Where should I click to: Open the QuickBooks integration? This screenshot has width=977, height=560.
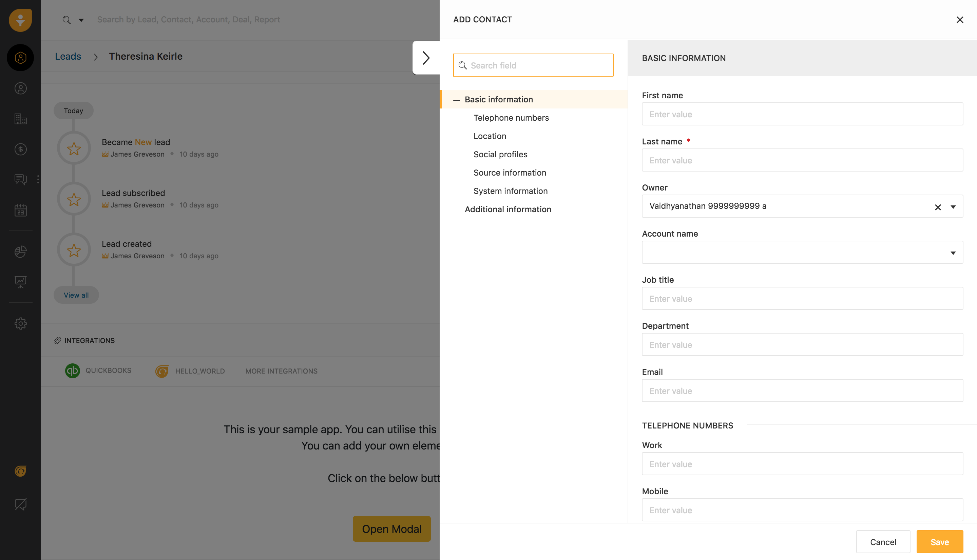(x=98, y=371)
